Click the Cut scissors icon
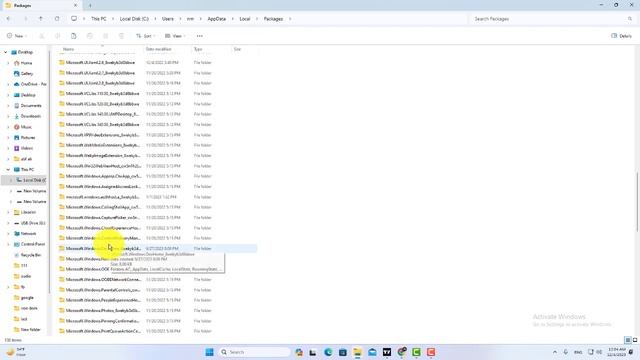640x360 pixels. click(41, 36)
